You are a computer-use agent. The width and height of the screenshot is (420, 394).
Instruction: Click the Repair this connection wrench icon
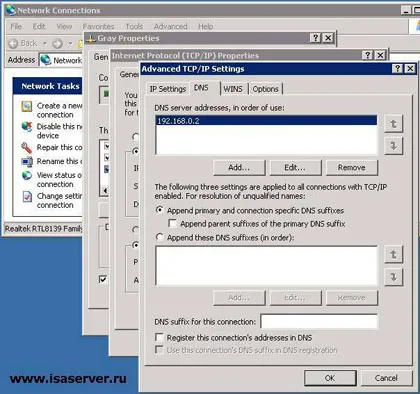tap(27, 147)
